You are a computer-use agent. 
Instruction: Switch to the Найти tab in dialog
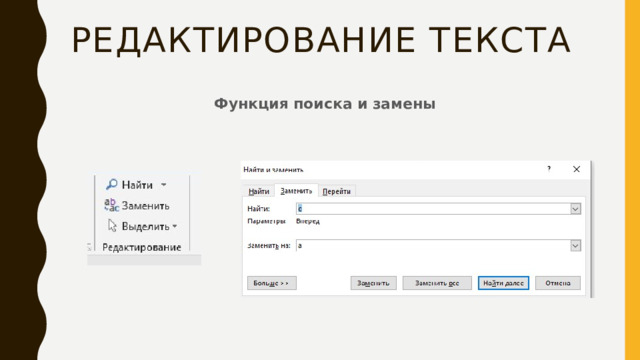pos(259,191)
